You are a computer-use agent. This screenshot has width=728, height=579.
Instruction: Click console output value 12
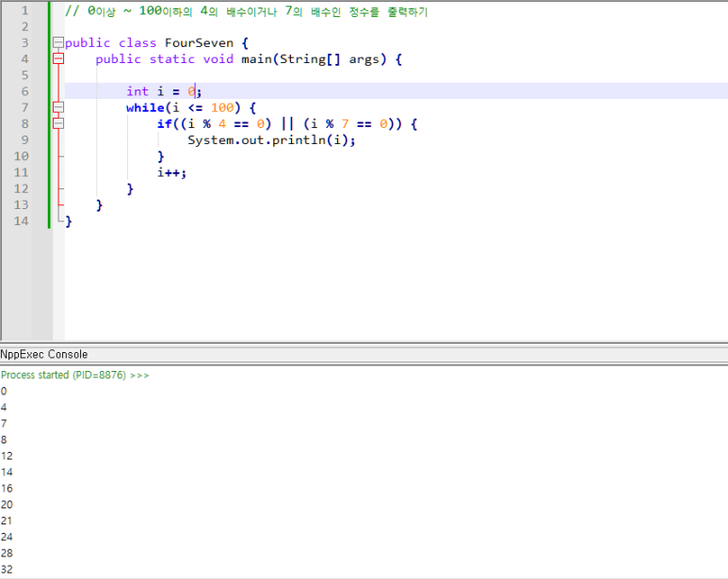coord(7,456)
